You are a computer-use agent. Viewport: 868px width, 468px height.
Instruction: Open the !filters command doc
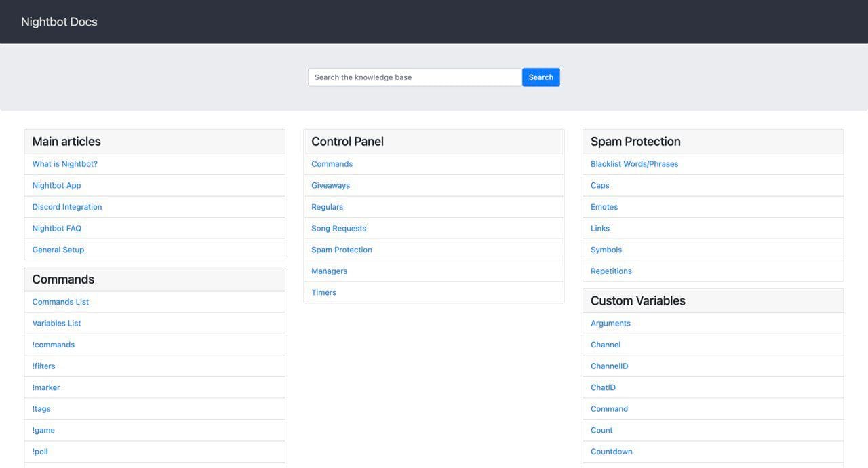43,366
